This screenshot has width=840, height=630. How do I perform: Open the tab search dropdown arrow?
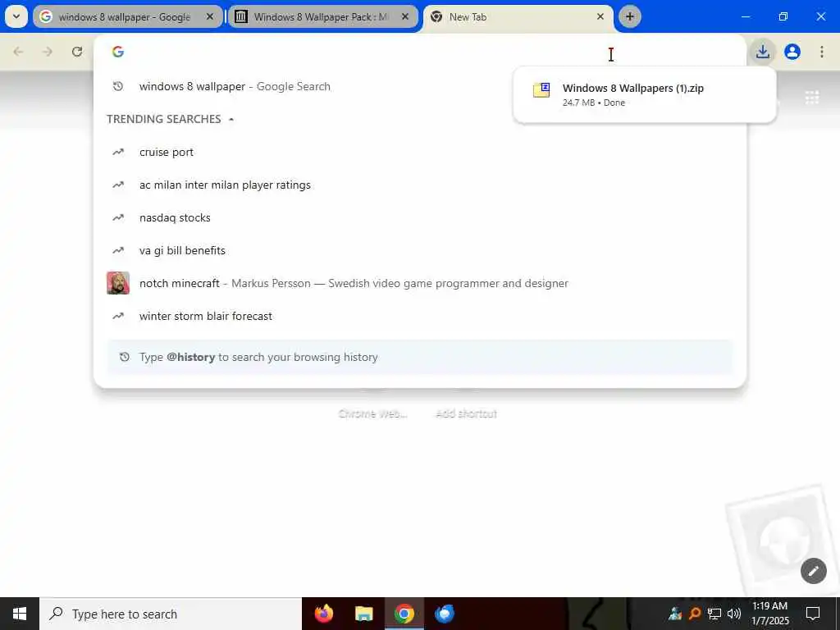[16, 16]
